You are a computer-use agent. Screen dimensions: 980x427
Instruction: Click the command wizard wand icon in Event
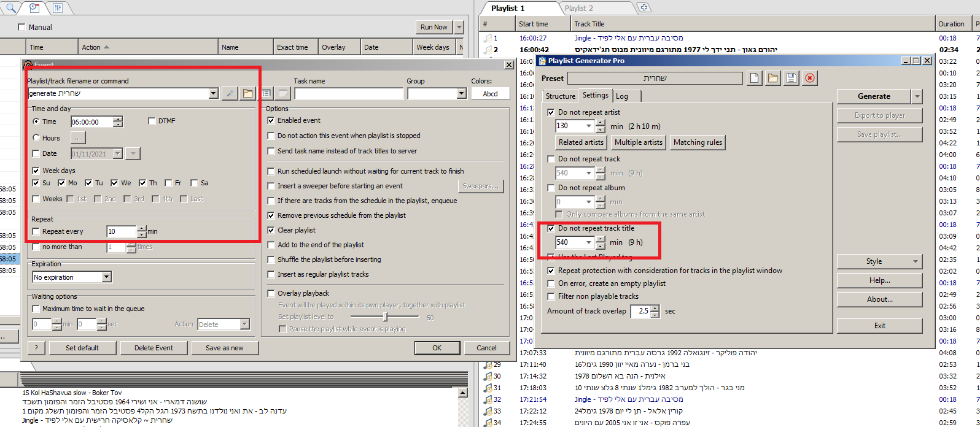(x=229, y=94)
